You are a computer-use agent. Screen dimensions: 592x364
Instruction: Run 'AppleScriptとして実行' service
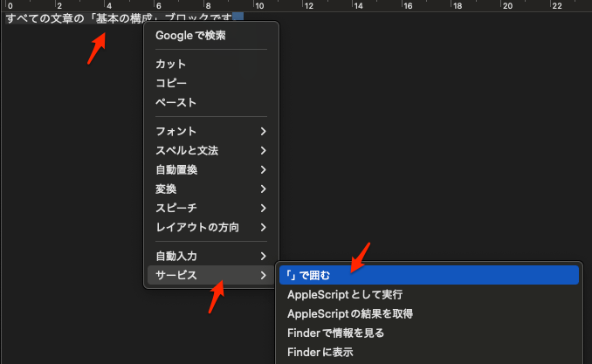click(429, 294)
